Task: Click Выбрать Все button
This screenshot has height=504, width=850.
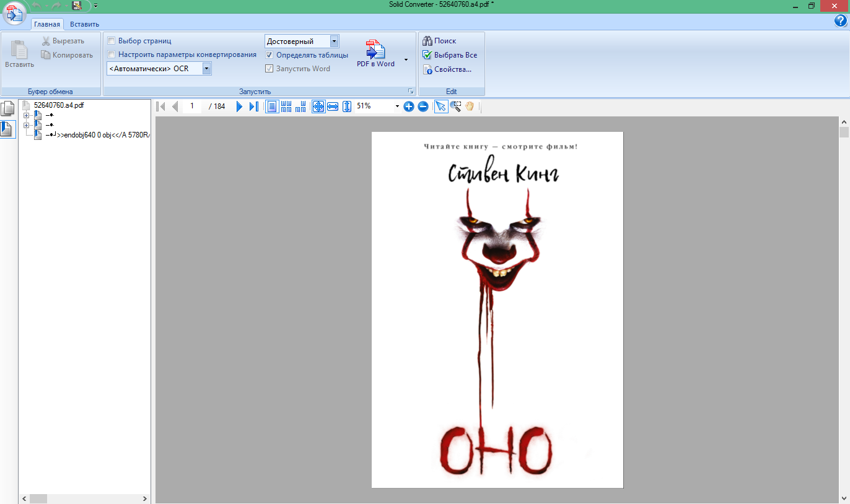Action: [450, 55]
